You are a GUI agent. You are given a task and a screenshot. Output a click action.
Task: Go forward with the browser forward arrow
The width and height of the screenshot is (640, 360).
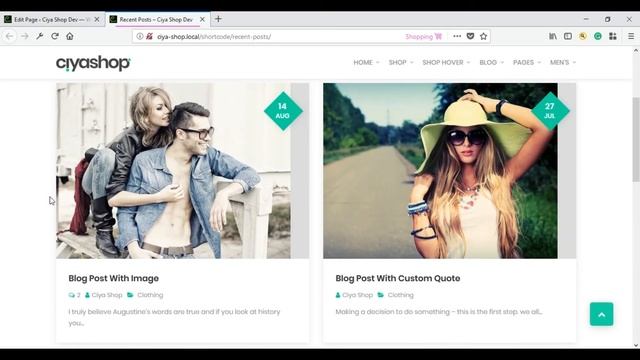pyautogui.click(x=24, y=36)
